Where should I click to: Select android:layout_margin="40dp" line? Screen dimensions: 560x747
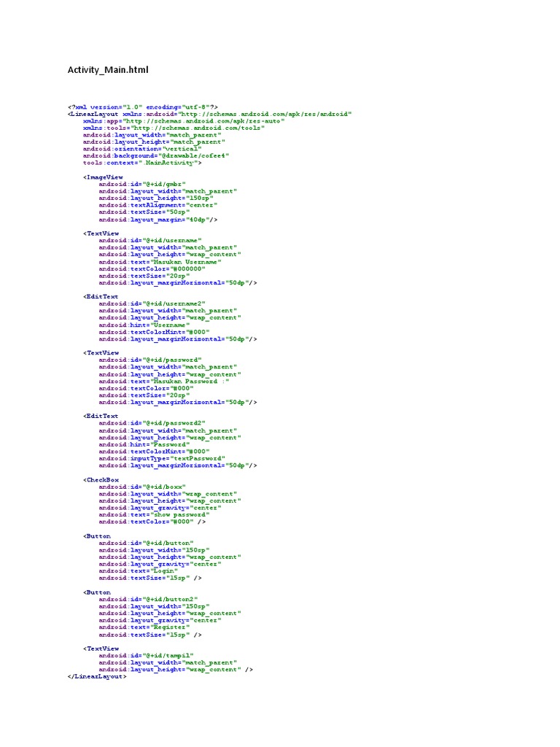158,220
